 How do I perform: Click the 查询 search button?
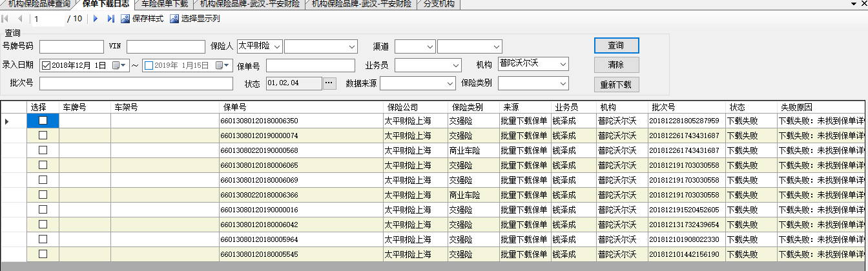point(616,45)
